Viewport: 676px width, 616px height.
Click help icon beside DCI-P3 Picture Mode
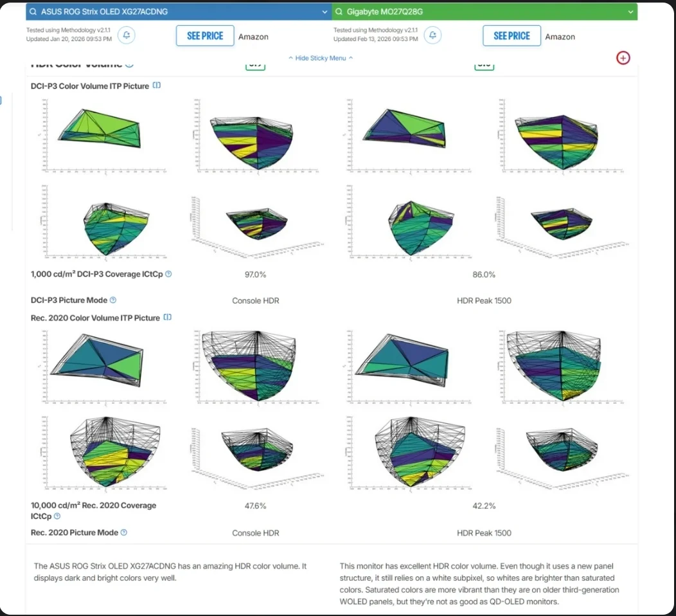[x=113, y=300]
